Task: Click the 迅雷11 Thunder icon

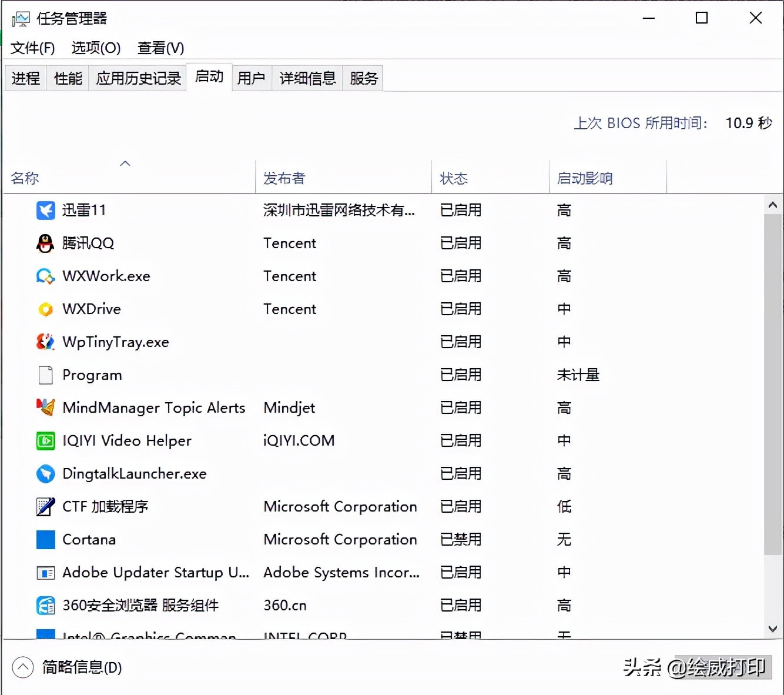Action: click(x=45, y=210)
